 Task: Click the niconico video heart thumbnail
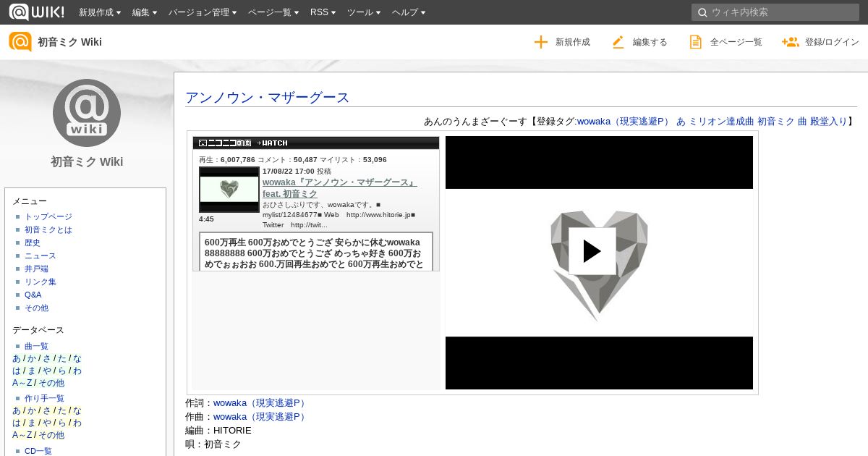tap(229, 190)
